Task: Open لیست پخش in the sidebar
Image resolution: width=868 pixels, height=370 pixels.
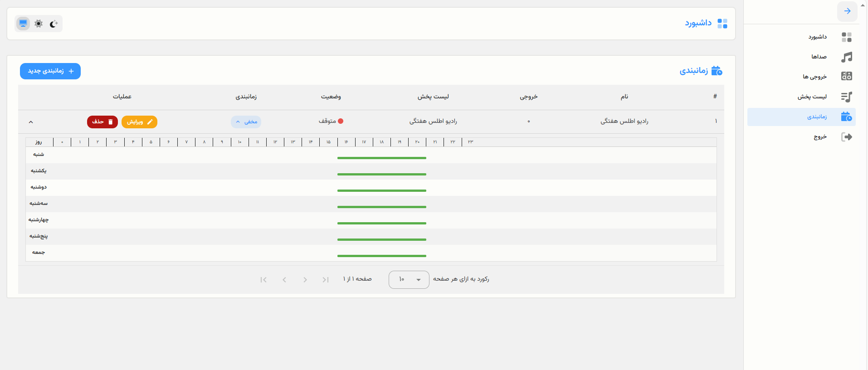Action: [x=801, y=97]
